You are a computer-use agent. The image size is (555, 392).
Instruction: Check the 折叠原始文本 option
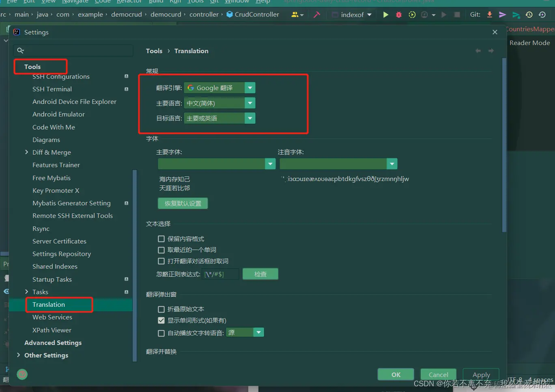[161, 309]
